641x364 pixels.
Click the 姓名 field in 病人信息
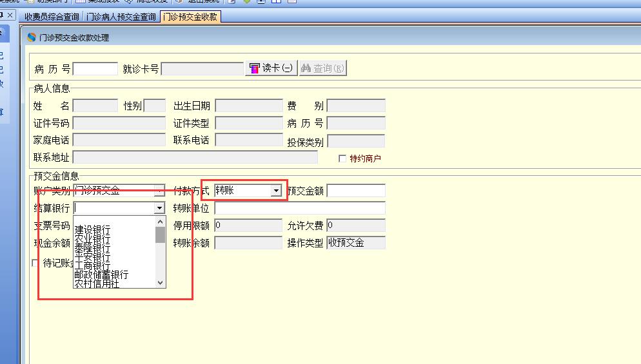[95, 106]
